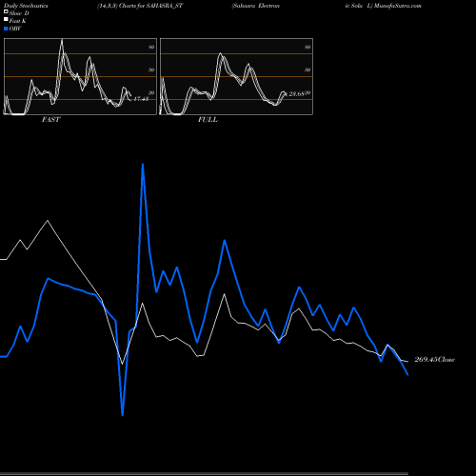476x476 pixels.
Task: Click the white Fast K legend swatch
Action: (x=6, y=19)
